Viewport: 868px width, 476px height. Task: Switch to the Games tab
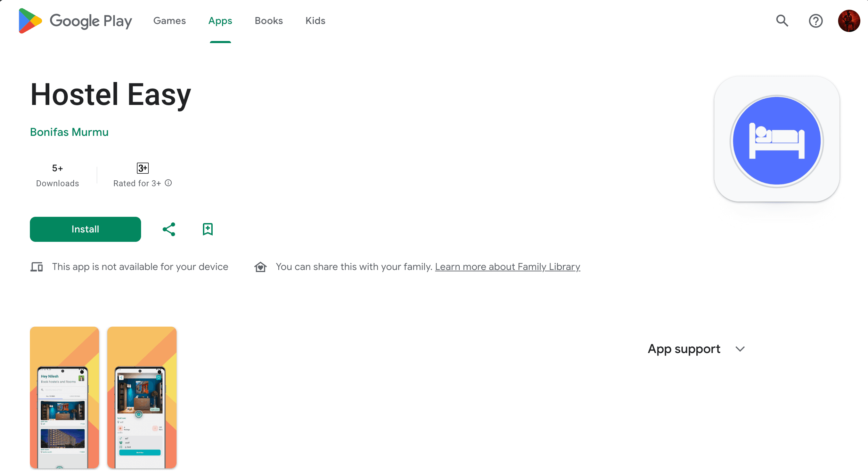[170, 21]
